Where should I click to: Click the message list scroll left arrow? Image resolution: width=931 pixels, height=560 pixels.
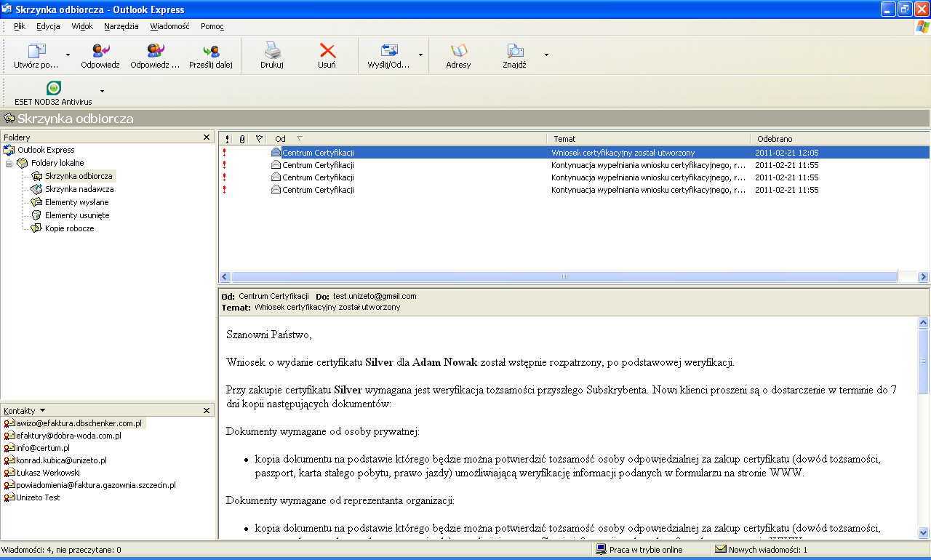pyautogui.click(x=225, y=277)
